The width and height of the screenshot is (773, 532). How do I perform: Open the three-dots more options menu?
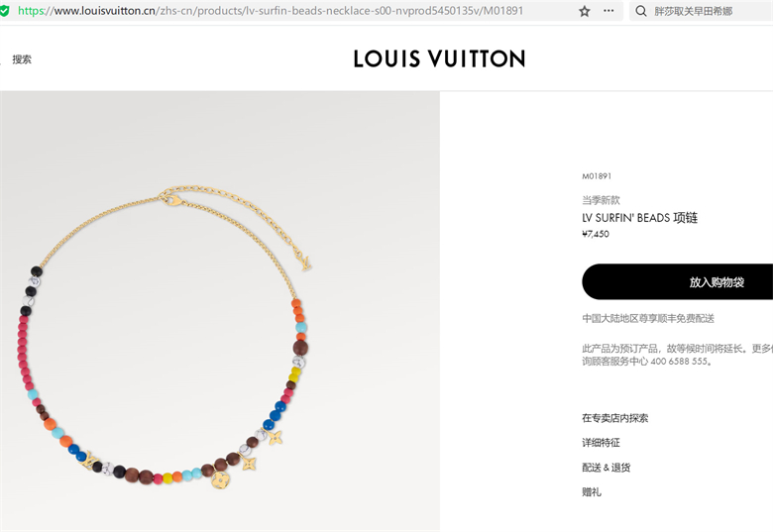608,11
